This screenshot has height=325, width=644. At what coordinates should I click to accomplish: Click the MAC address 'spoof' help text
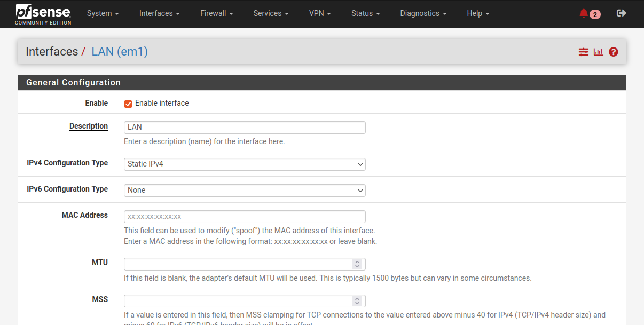point(249,231)
